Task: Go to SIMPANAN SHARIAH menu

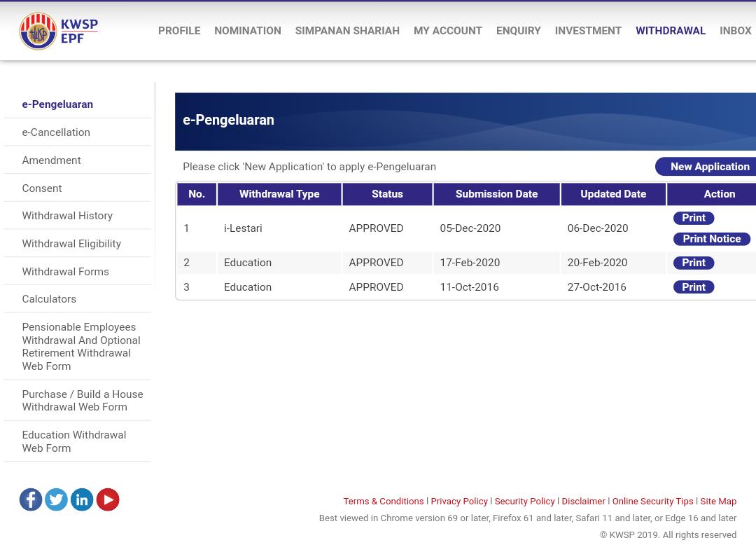Action: [x=347, y=31]
